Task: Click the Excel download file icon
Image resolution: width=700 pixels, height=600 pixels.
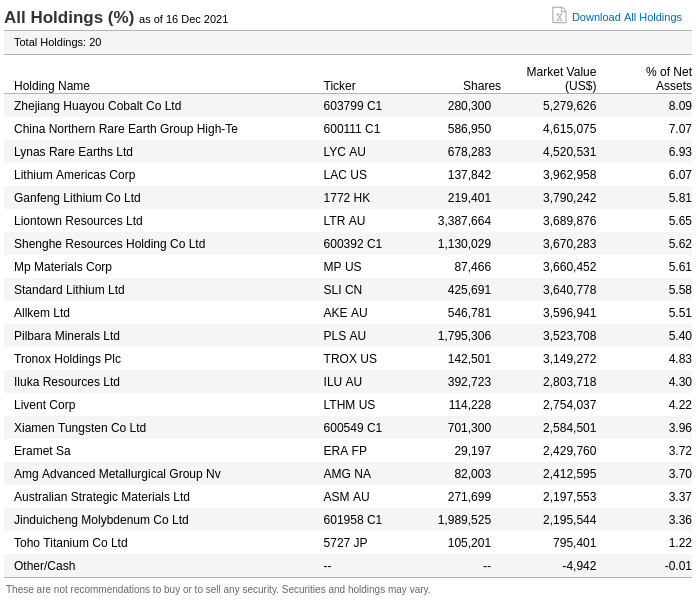Action: [559, 16]
